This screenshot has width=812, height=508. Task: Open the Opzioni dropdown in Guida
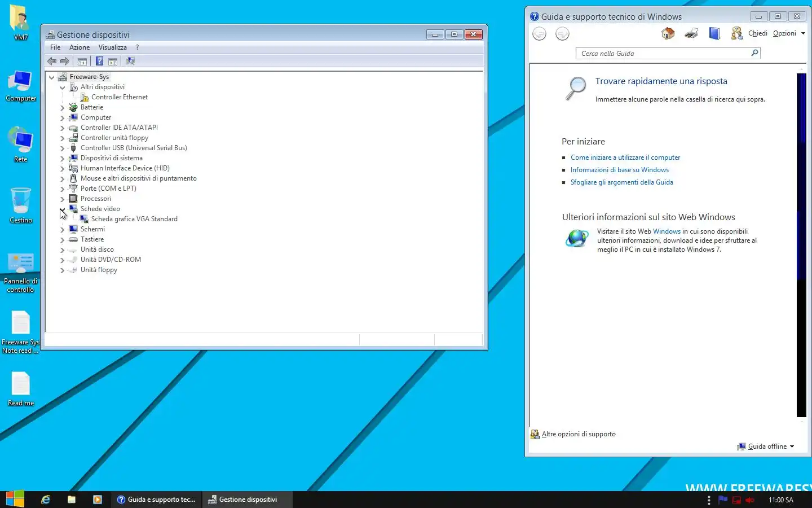[x=789, y=33]
